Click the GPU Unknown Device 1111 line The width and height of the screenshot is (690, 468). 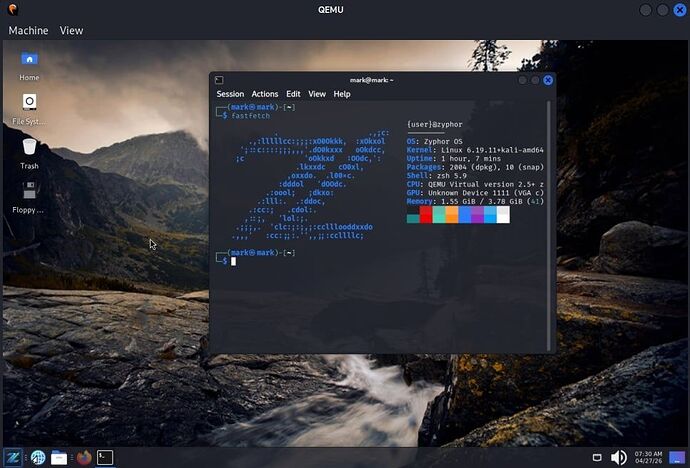point(475,193)
